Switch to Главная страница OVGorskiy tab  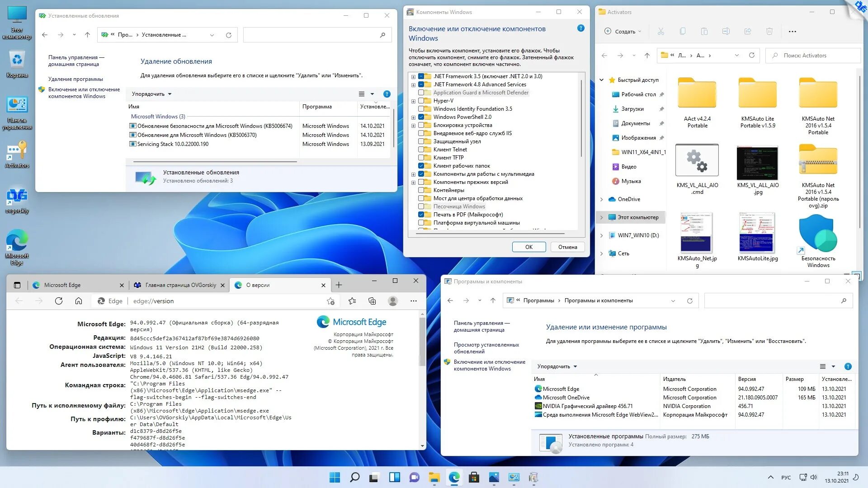point(175,285)
